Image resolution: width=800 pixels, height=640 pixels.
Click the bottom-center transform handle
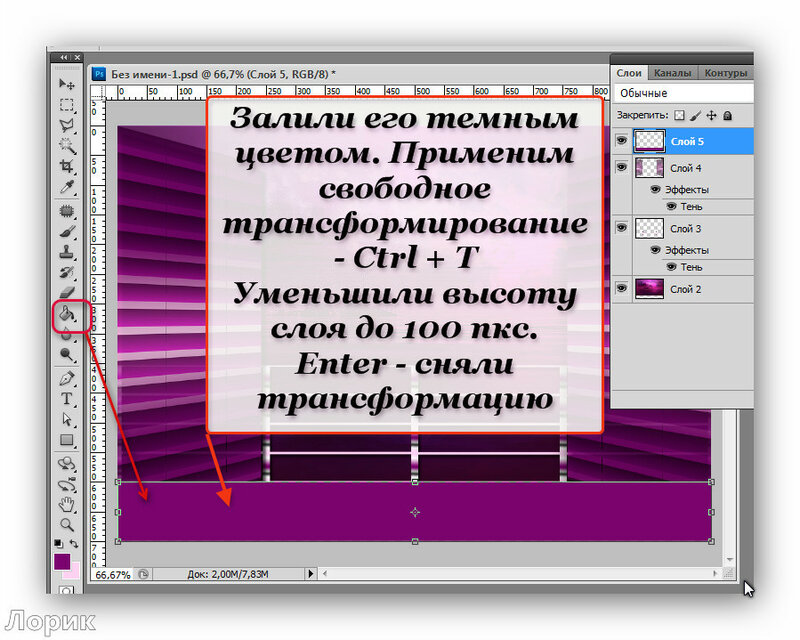pyautogui.click(x=415, y=541)
